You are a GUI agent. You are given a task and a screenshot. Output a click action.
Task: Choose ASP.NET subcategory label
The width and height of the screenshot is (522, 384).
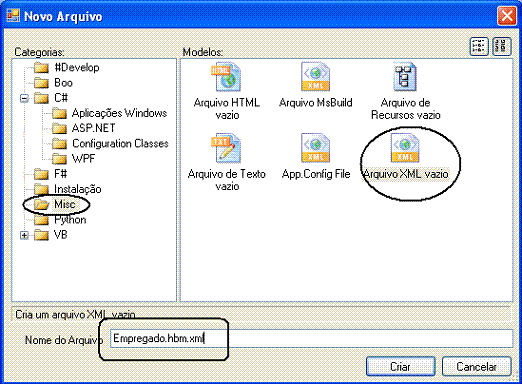(94, 128)
